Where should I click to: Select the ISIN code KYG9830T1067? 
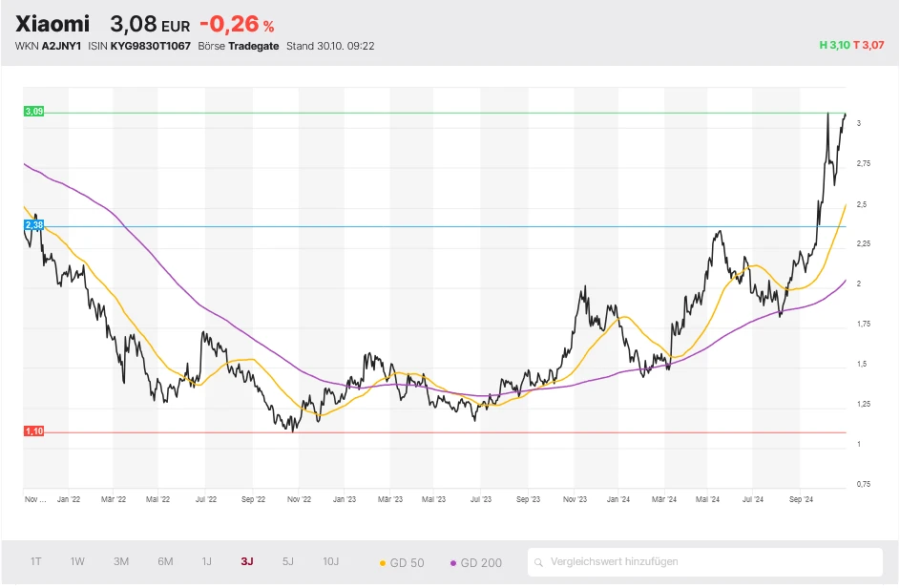(150, 46)
